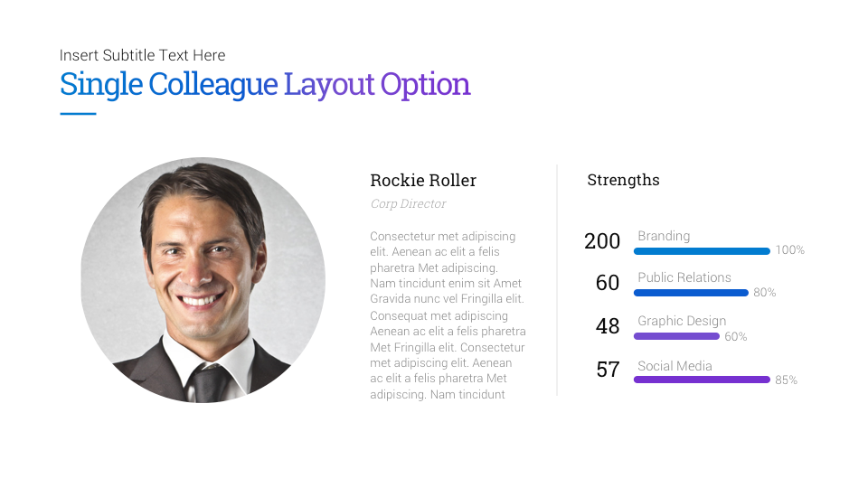Select the number 60 beside Public Relations
The image size is (868, 488).
click(608, 283)
